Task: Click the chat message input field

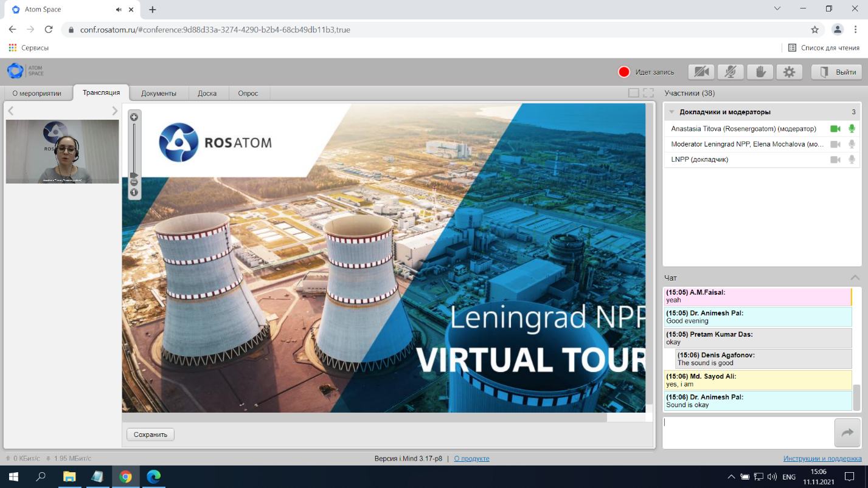Action: click(x=748, y=433)
